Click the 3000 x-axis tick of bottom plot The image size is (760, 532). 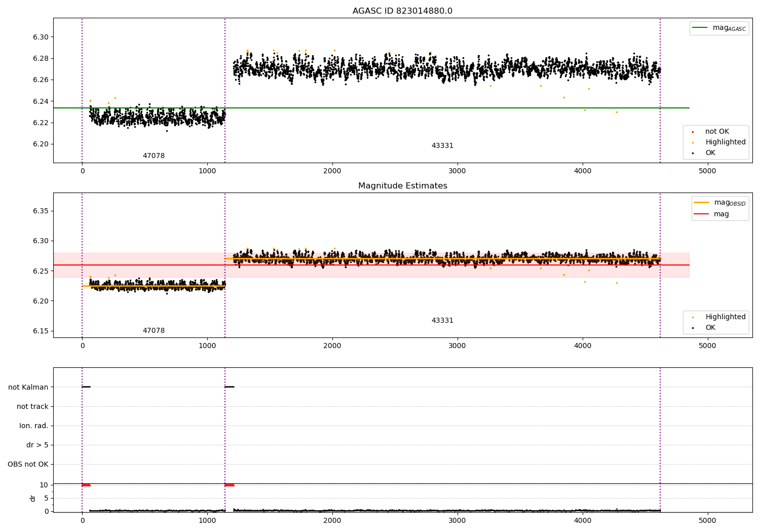click(458, 521)
